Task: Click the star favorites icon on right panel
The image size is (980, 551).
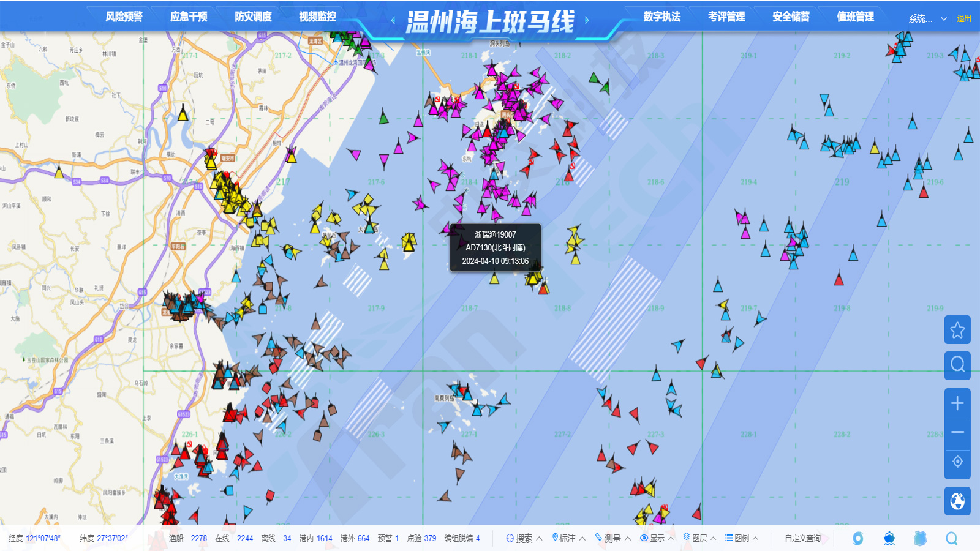Action: pos(957,330)
